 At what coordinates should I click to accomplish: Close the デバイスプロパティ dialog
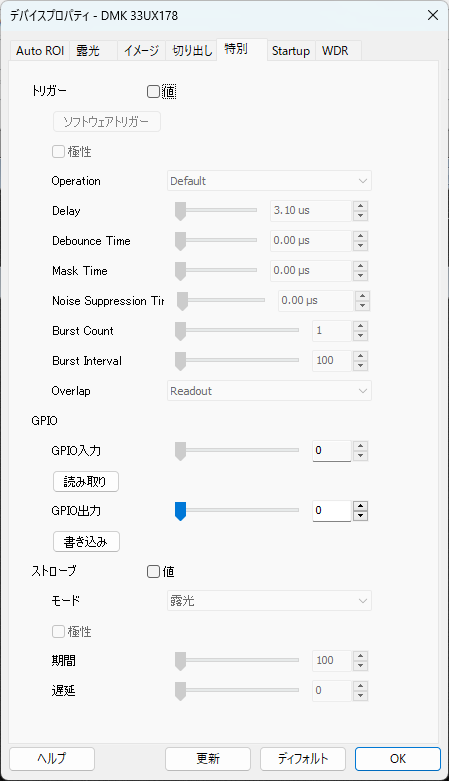[433, 15]
